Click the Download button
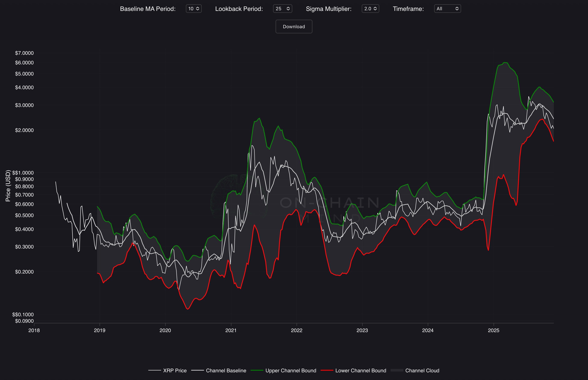The image size is (588, 380). 294,27
